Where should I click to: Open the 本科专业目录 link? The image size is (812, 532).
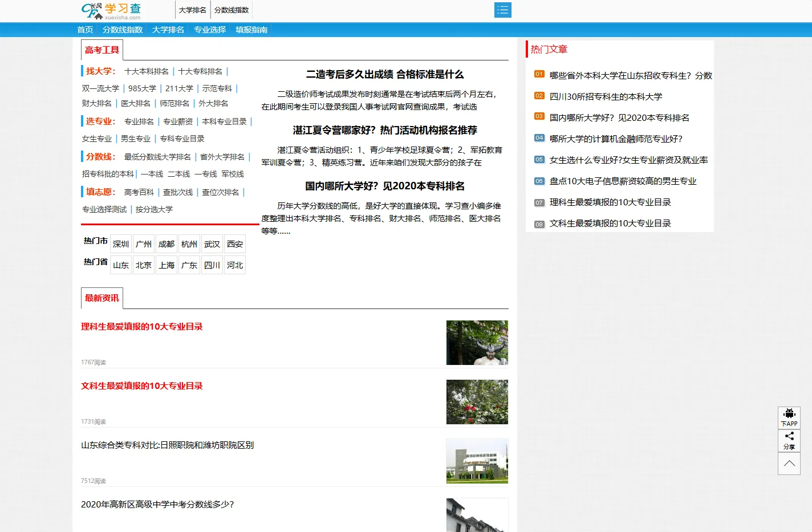(225, 121)
